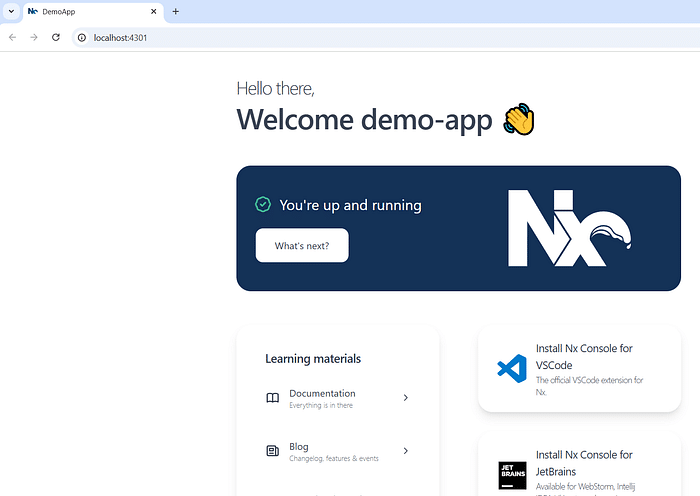Click the large Nx logo
This screenshot has width=700, height=496.
pos(569,228)
